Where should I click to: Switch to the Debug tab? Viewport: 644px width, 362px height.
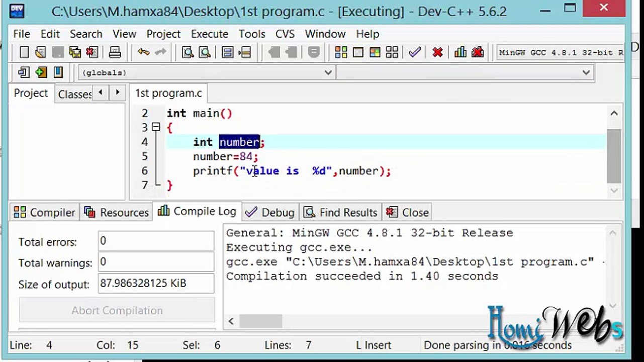coord(270,213)
